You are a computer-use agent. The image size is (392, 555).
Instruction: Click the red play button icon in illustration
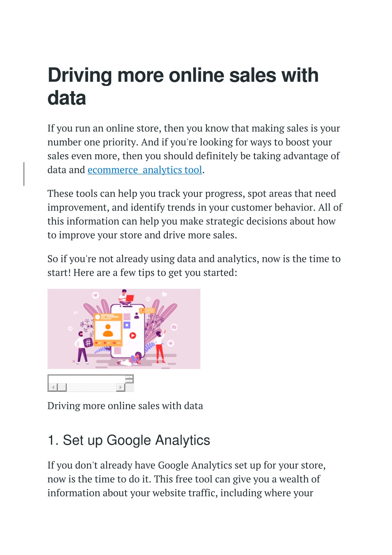coord(133,335)
